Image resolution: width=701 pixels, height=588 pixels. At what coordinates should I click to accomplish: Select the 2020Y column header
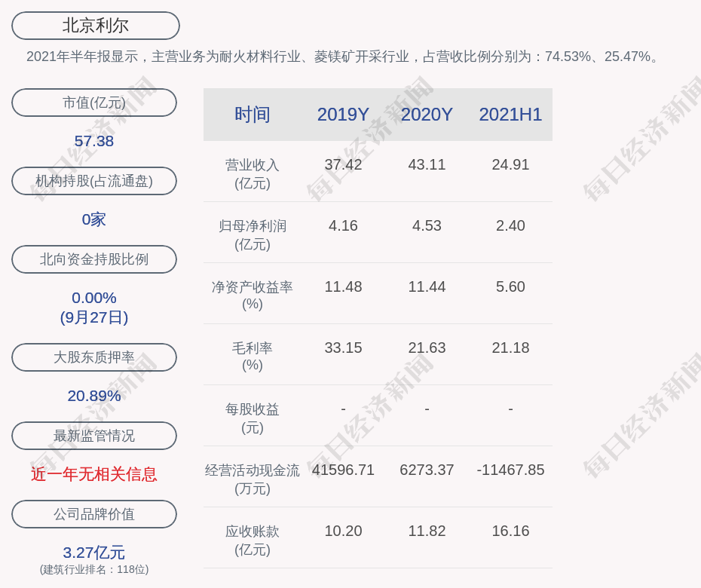coord(427,115)
